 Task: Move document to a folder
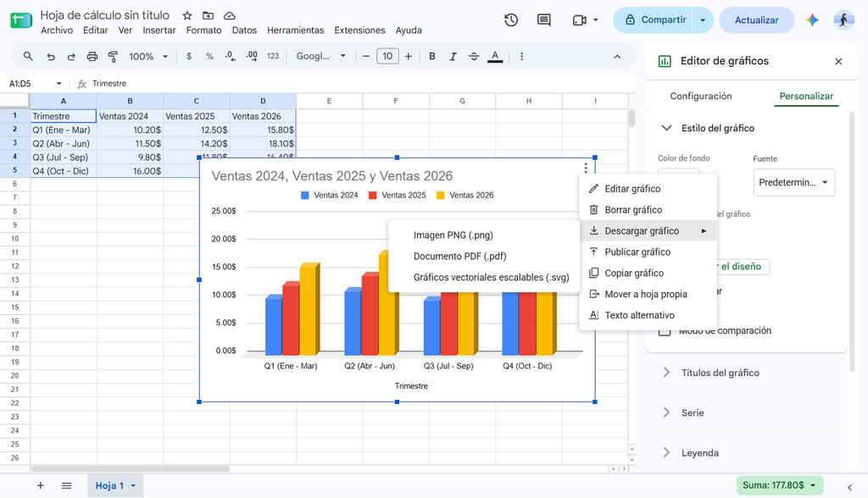click(209, 15)
